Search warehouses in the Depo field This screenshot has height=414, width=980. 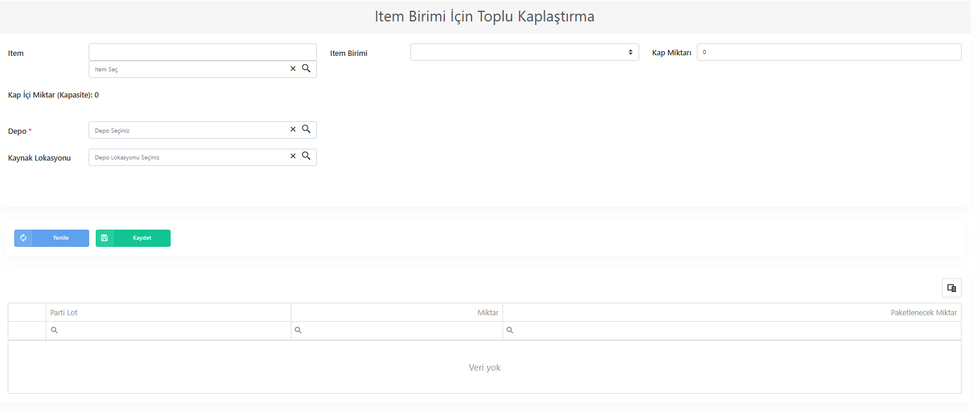tap(306, 129)
